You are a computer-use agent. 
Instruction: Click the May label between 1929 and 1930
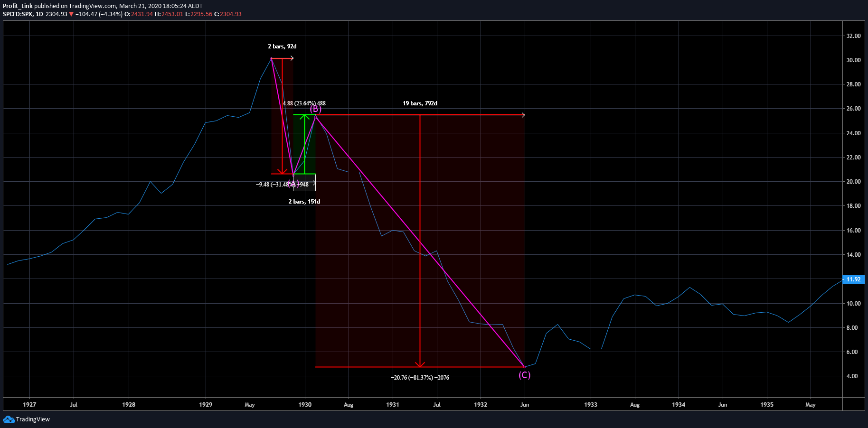click(x=250, y=405)
